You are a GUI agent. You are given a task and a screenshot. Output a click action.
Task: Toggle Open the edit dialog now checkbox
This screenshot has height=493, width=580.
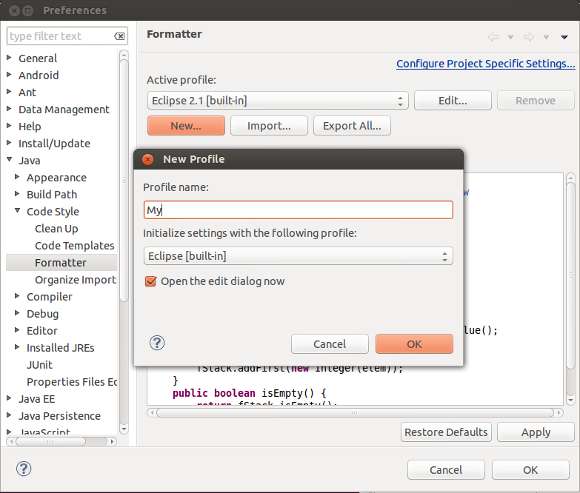click(x=151, y=281)
